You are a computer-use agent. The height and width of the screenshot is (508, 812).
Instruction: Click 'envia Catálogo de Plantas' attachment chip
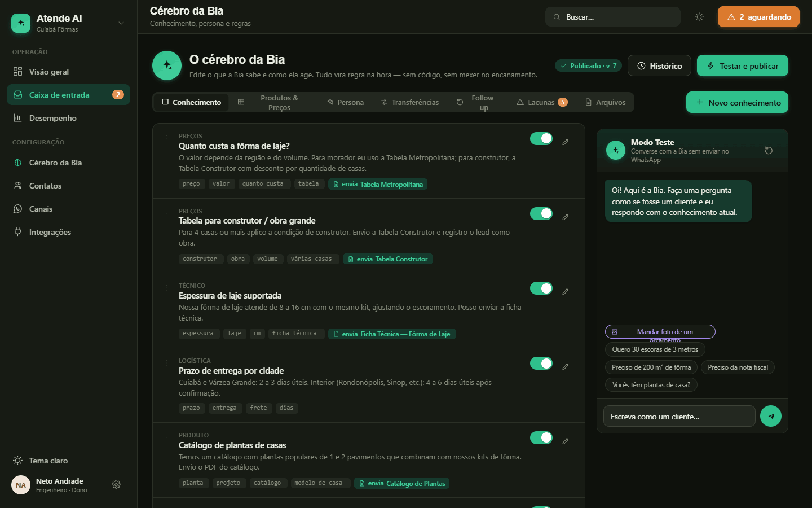click(401, 484)
